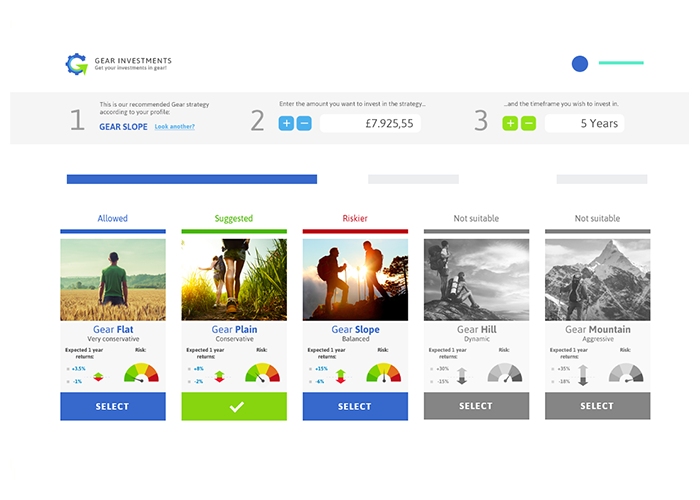This screenshot has width=700, height=500.
Task: Click the risk gauge on Gear Plain card
Action: (262, 373)
